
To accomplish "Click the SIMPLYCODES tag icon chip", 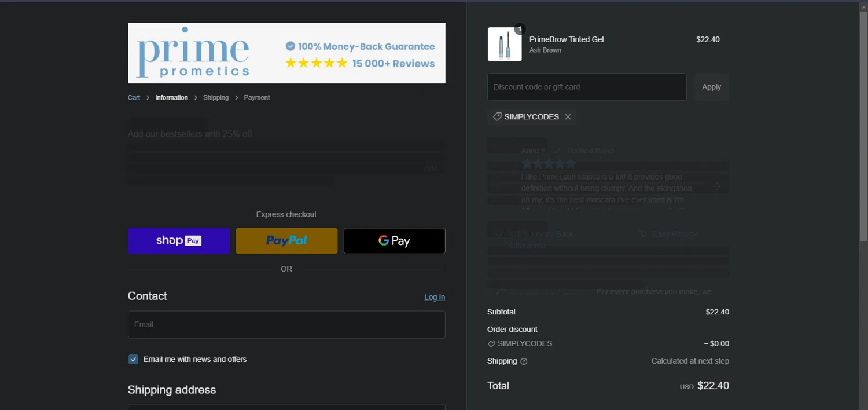I will pyautogui.click(x=497, y=117).
